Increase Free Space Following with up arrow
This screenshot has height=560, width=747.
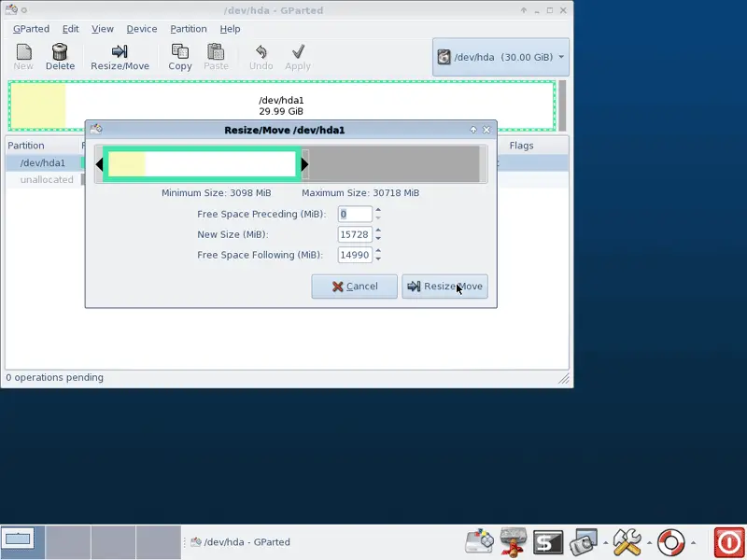coord(378,251)
